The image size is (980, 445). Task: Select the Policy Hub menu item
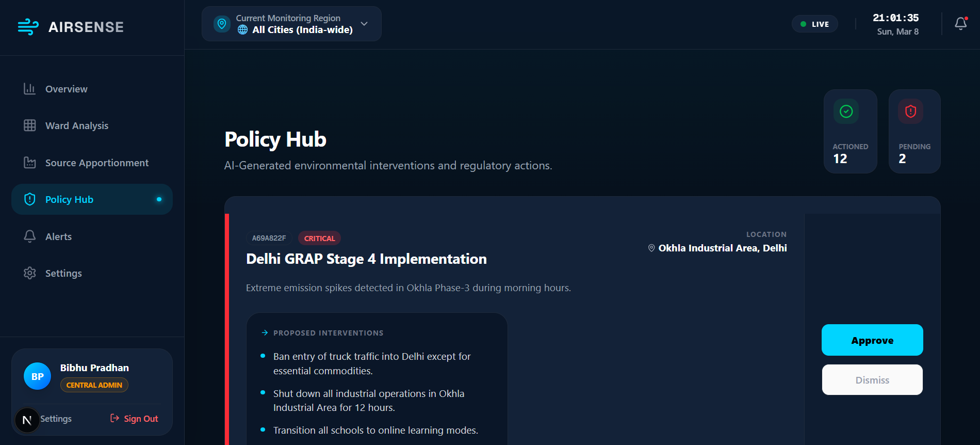[x=92, y=199]
